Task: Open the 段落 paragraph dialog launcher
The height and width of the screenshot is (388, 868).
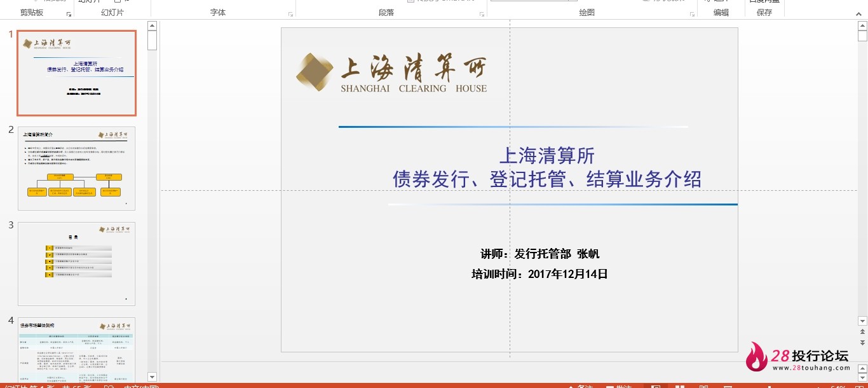Action: click(482, 14)
